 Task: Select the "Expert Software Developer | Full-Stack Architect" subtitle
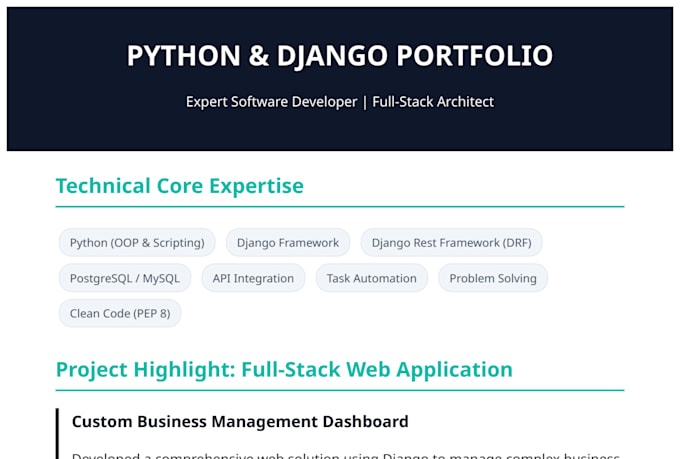[x=340, y=102]
